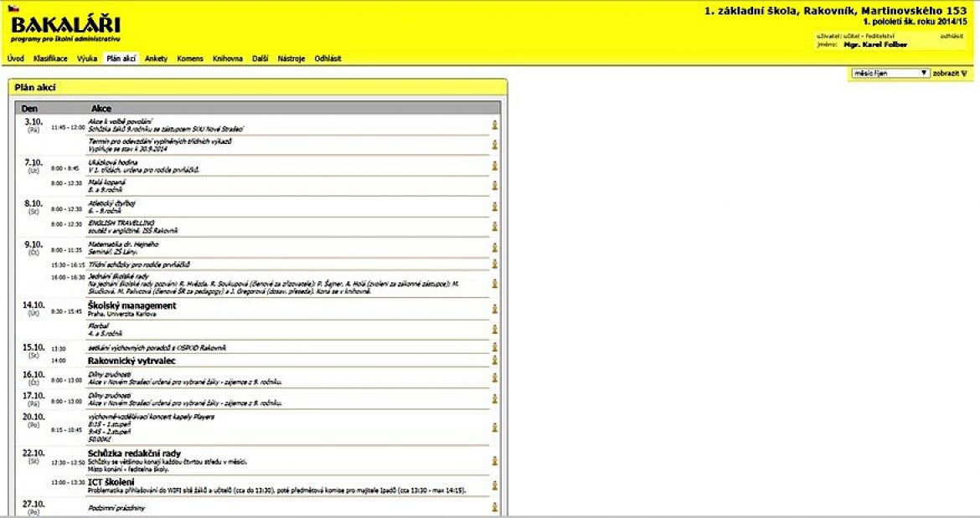Viewport: 980px width, 518px height.
Task: Click the Florbal event text
Action: tap(98, 326)
